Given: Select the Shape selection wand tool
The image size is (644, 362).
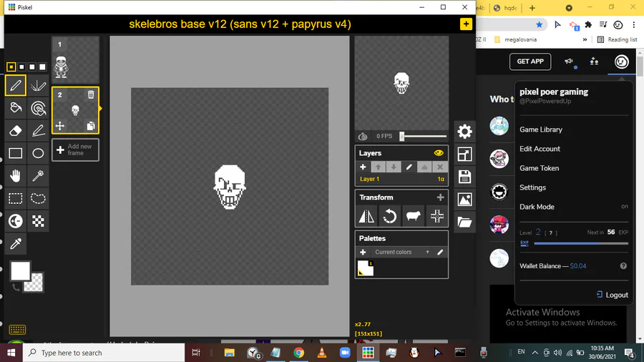Looking at the screenshot, I should [38, 176].
